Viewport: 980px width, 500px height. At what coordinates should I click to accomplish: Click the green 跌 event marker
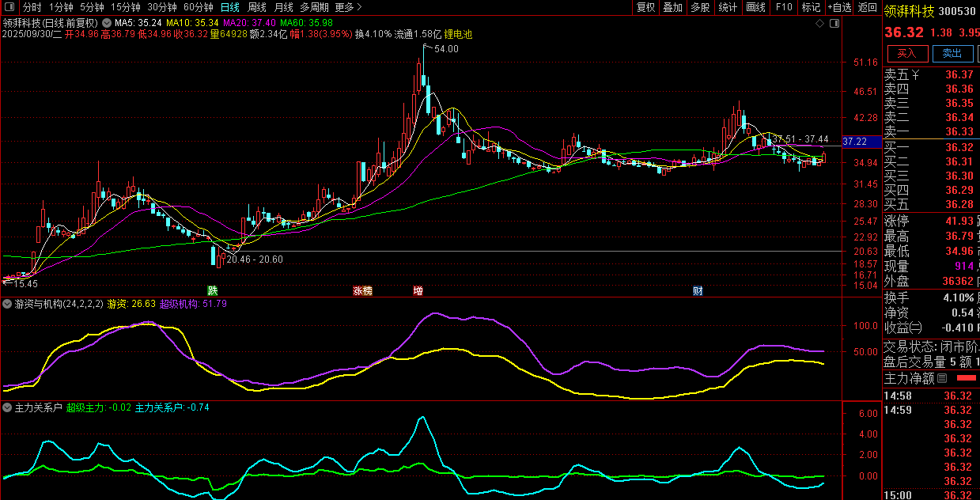(212, 290)
